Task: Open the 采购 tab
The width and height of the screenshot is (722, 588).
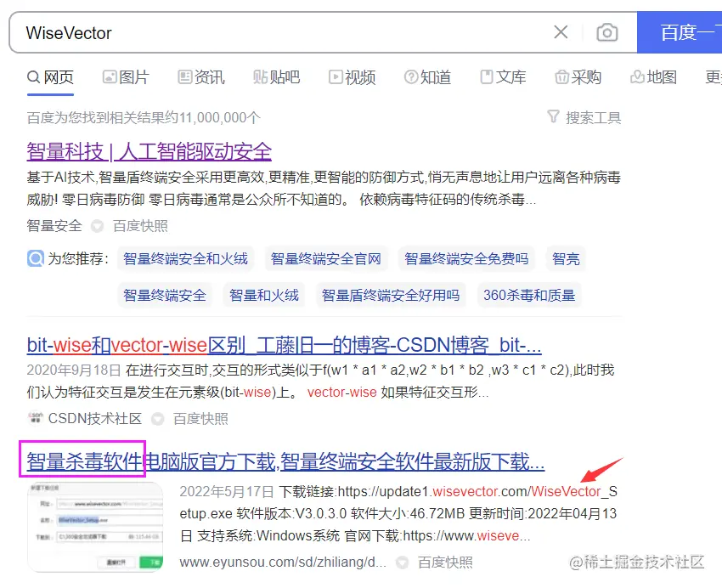Action: click(578, 76)
